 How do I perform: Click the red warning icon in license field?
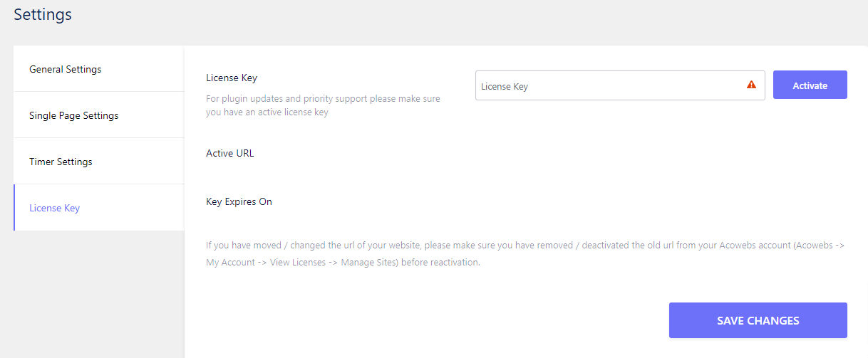tap(751, 85)
